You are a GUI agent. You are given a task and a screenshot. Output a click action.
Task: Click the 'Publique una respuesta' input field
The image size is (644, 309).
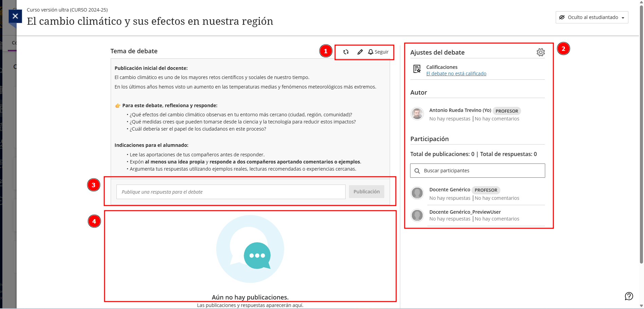tap(231, 192)
